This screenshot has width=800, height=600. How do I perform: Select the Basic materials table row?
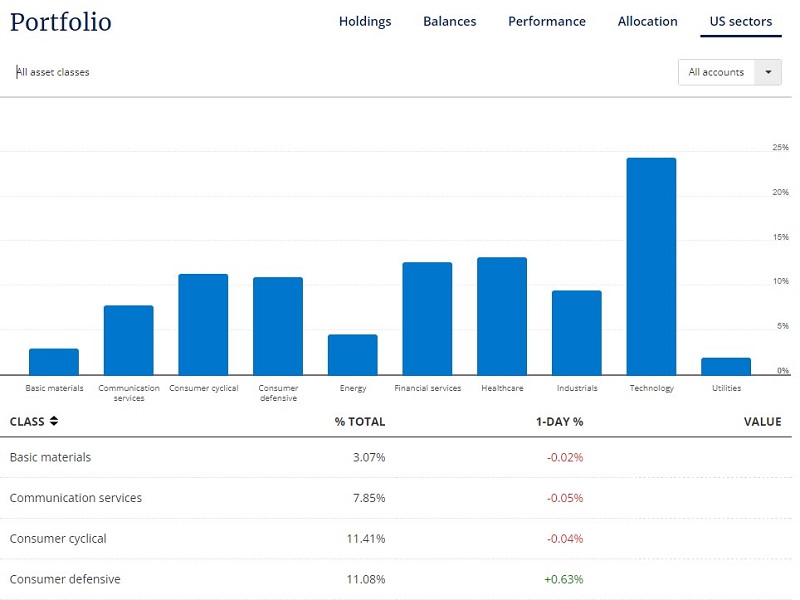click(396, 457)
